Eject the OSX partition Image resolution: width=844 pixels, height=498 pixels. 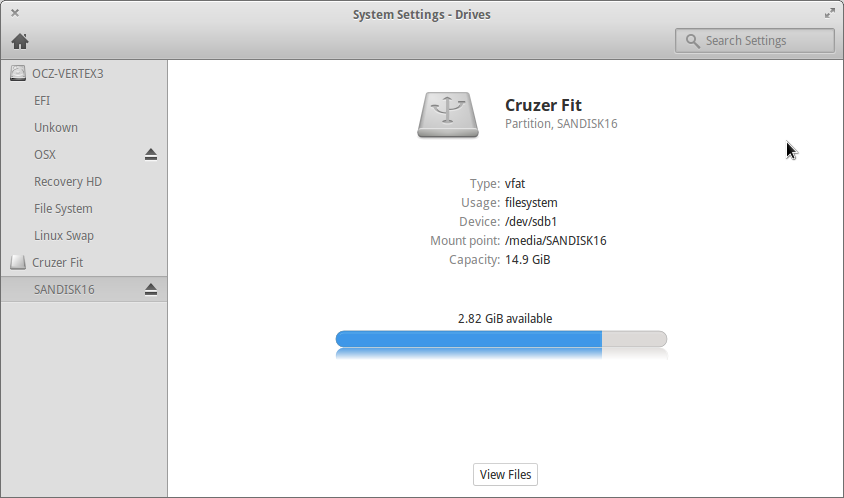pos(151,155)
